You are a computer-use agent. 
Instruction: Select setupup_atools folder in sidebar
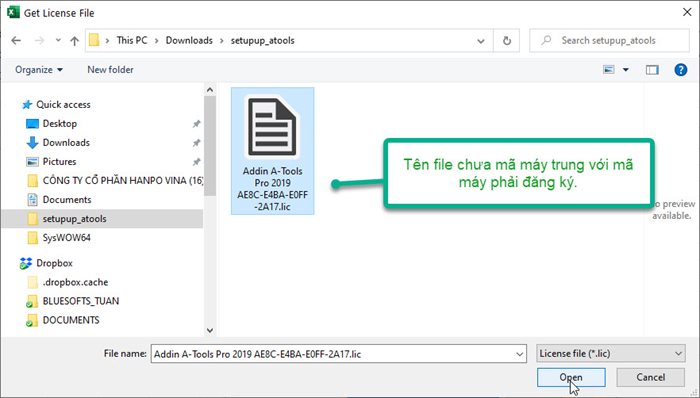[x=102, y=219]
